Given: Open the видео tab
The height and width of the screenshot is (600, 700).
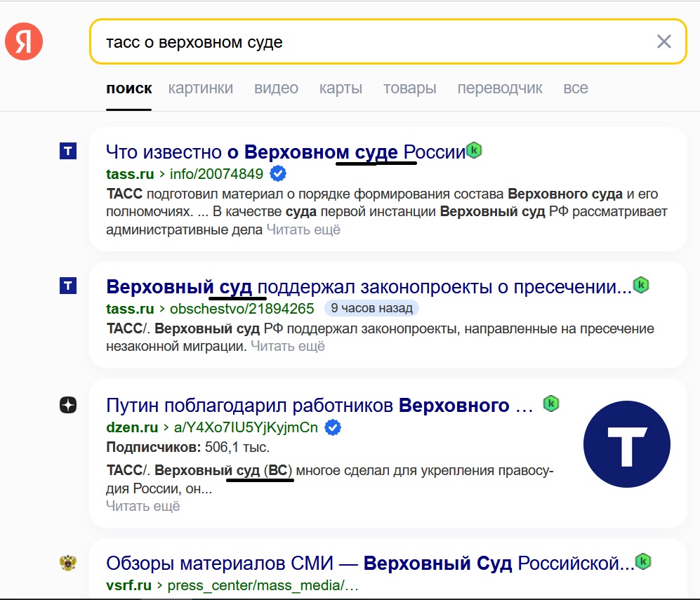Looking at the screenshot, I should click(276, 88).
